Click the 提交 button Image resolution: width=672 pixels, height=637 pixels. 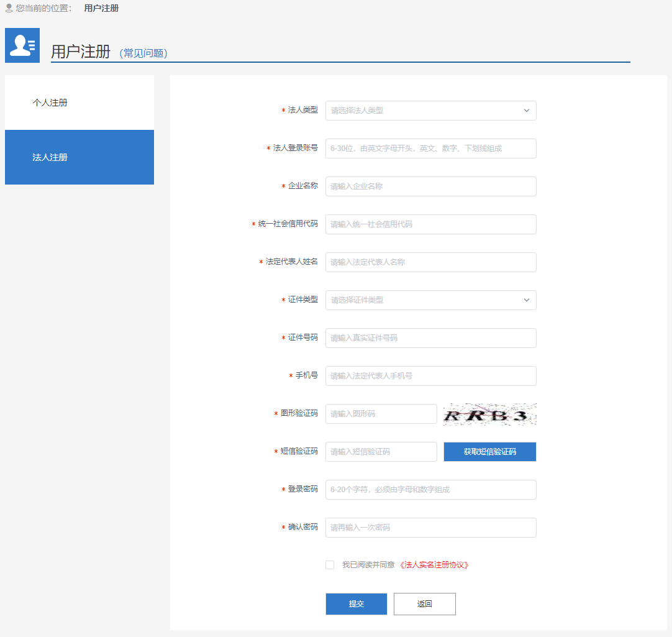tap(356, 604)
